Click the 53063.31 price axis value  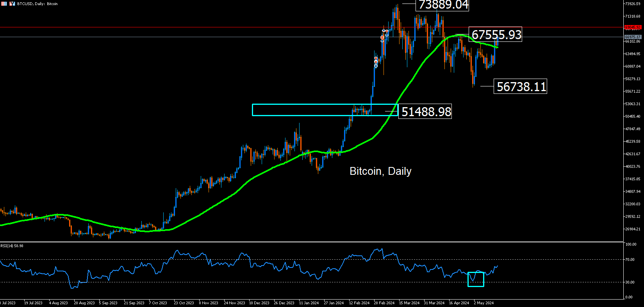tap(633, 104)
